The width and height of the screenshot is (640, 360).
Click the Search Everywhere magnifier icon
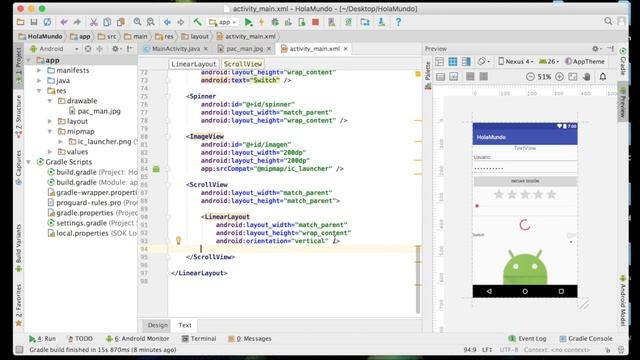click(x=608, y=21)
